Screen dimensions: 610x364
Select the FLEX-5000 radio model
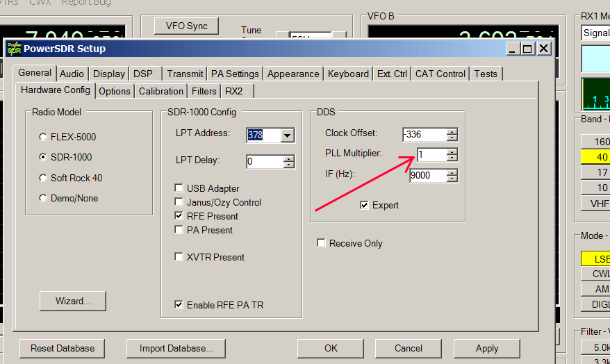coord(44,137)
